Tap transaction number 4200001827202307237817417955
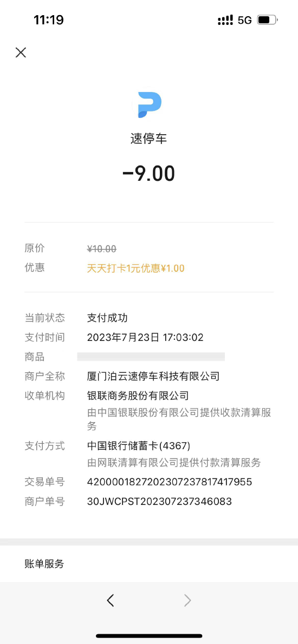The image size is (298, 644). [x=170, y=482]
